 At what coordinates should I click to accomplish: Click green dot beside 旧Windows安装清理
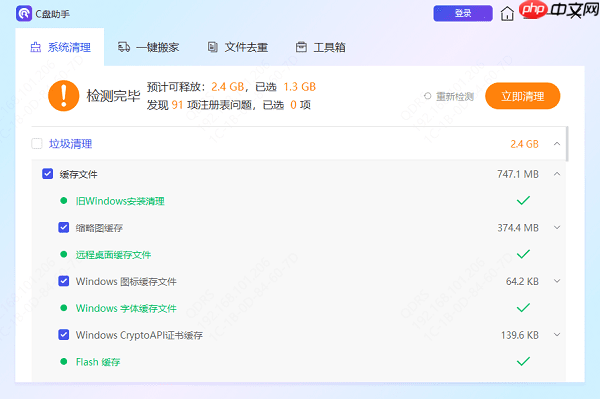point(64,200)
